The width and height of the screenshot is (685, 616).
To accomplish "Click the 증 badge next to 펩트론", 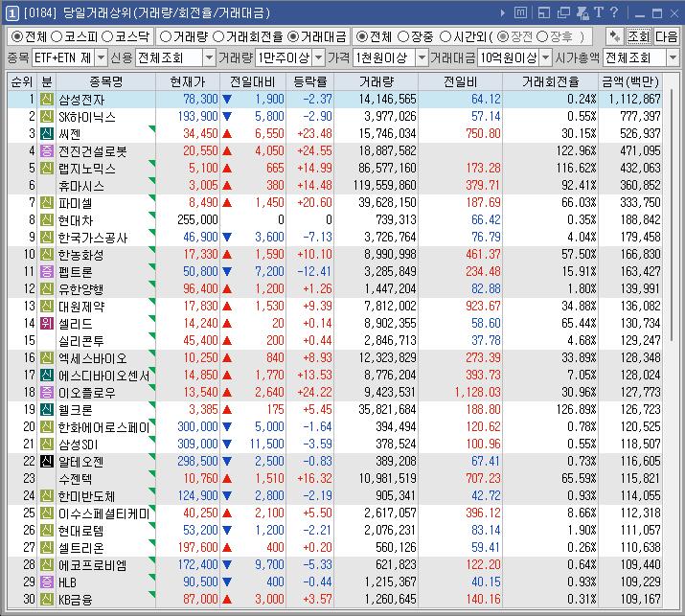I will pyautogui.click(x=47, y=272).
